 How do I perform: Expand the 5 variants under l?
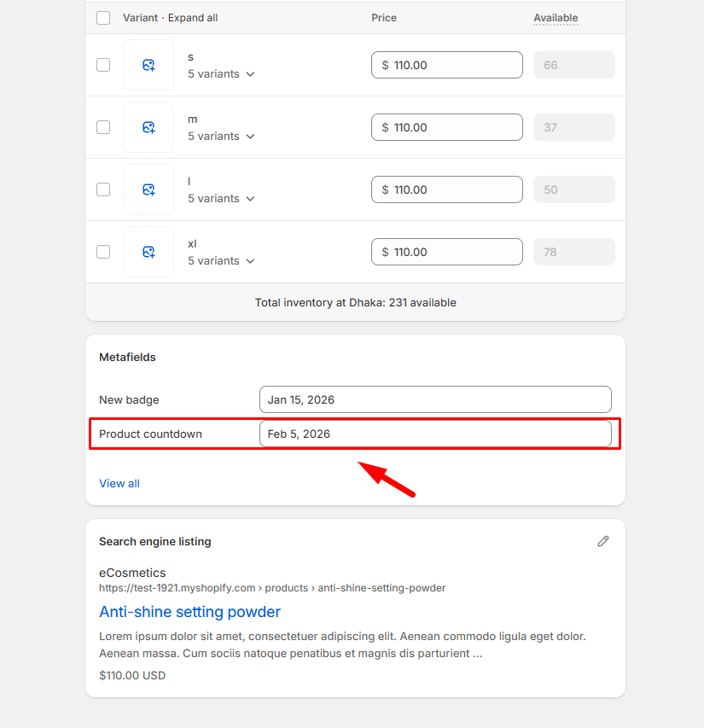(x=221, y=198)
